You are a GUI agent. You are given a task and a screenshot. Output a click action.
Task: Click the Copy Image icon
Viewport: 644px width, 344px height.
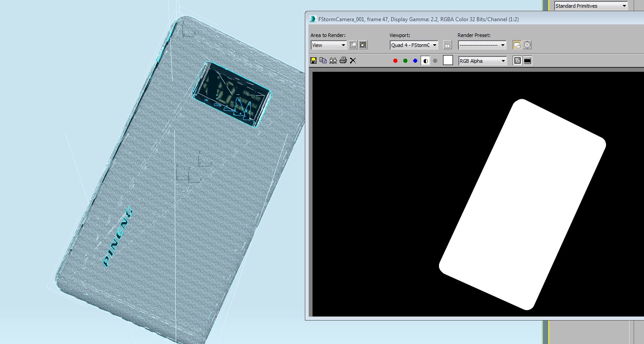323,60
